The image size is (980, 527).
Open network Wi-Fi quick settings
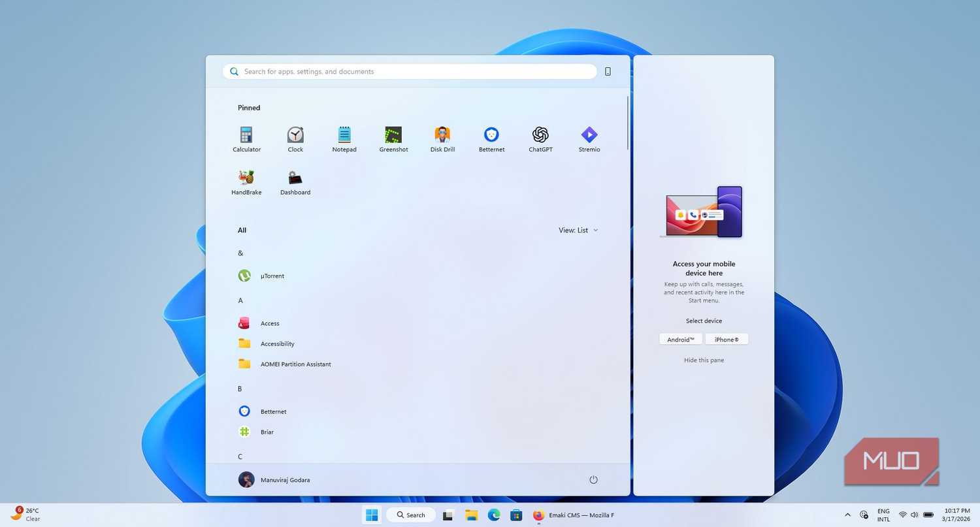coord(903,515)
